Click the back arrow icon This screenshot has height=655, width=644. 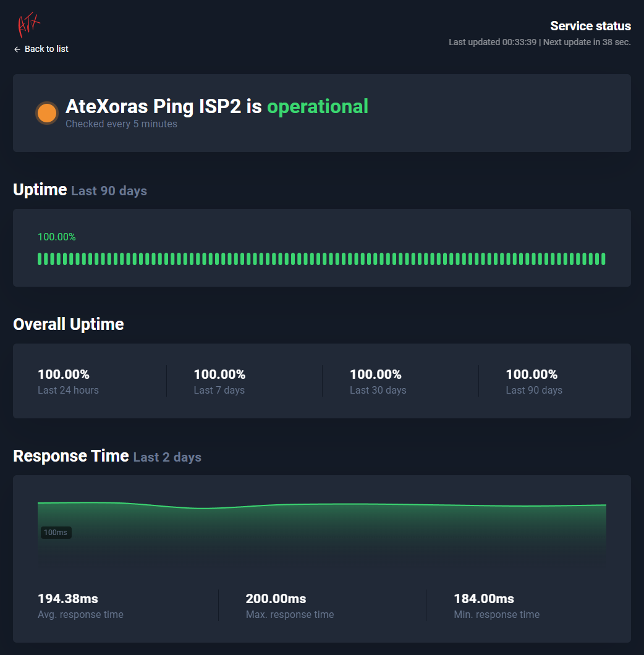[17, 49]
